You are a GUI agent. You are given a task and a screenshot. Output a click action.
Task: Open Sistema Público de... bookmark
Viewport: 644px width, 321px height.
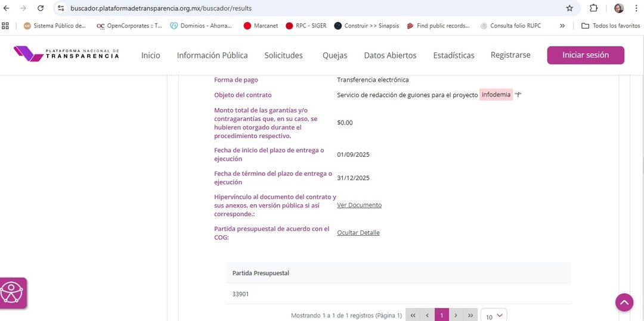click(x=55, y=26)
